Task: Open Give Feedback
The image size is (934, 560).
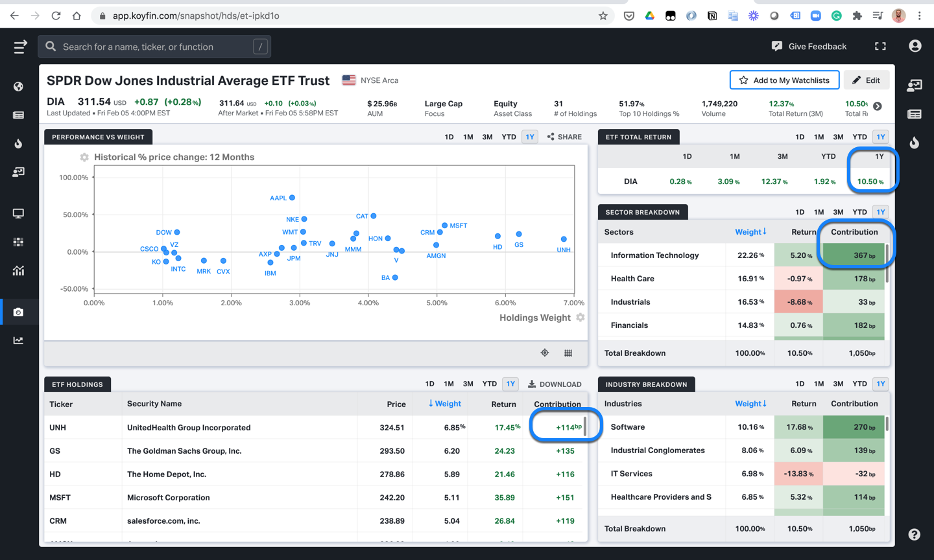Action: (x=809, y=46)
